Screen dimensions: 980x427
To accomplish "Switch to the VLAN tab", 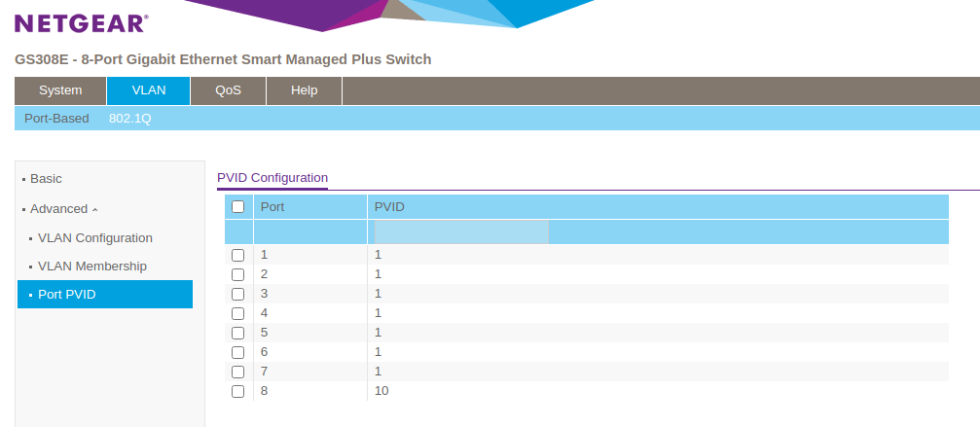I will tap(149, 90).
